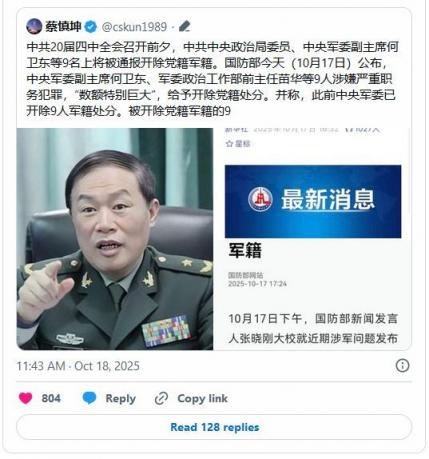Click the star follow icon in article
The width and height of the screenshot is (429, 459).
229,144
